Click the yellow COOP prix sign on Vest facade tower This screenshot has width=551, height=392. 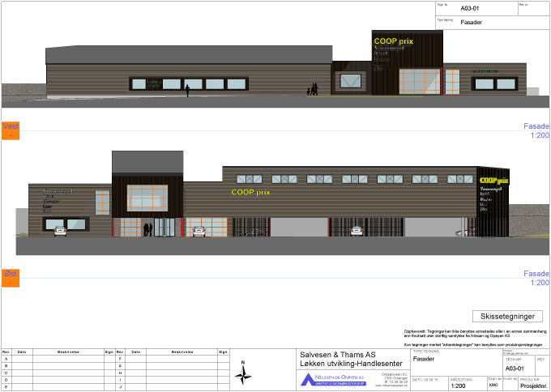point(394,41)
